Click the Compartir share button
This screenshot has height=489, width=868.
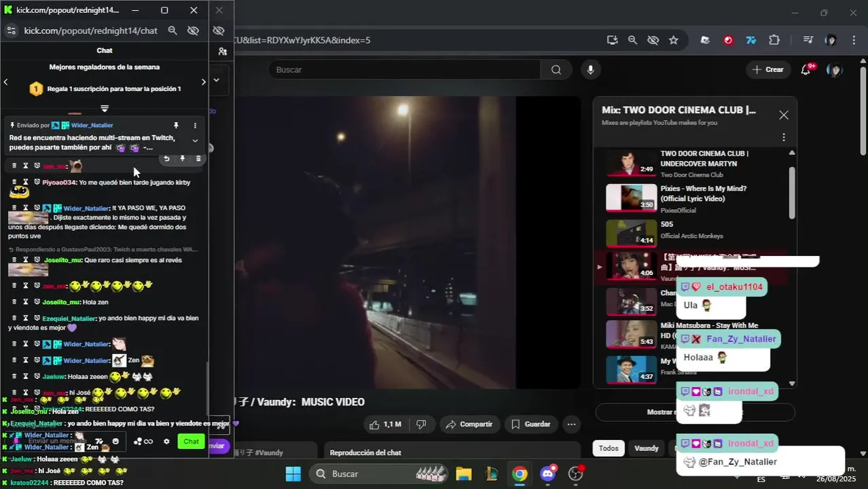[469, 424]
